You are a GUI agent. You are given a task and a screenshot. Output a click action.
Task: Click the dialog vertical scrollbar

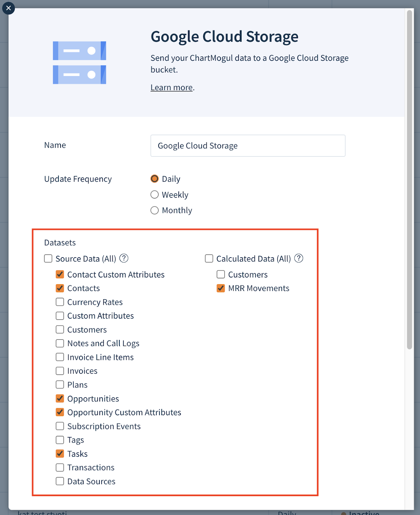[409, 180]
